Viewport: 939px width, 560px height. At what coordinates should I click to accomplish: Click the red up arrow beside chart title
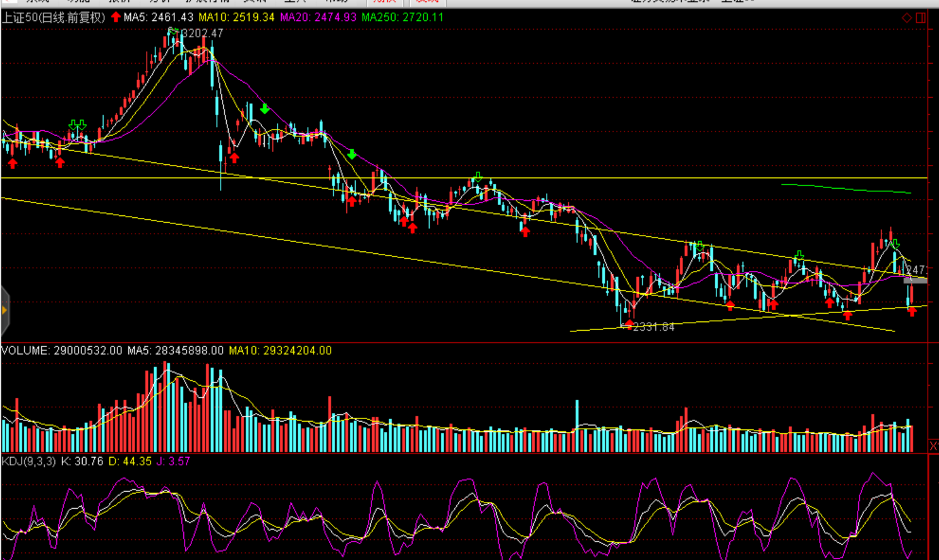coord(116,17)
